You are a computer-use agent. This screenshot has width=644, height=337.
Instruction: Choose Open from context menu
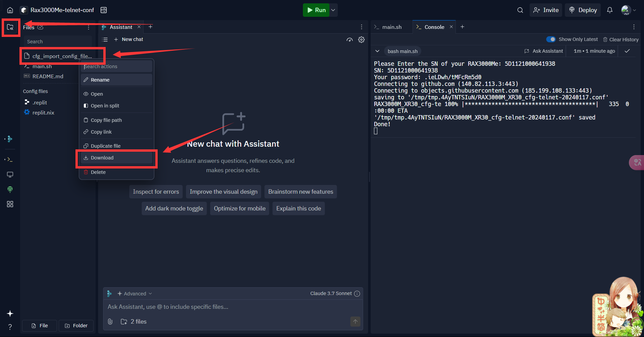click(116, 94)
